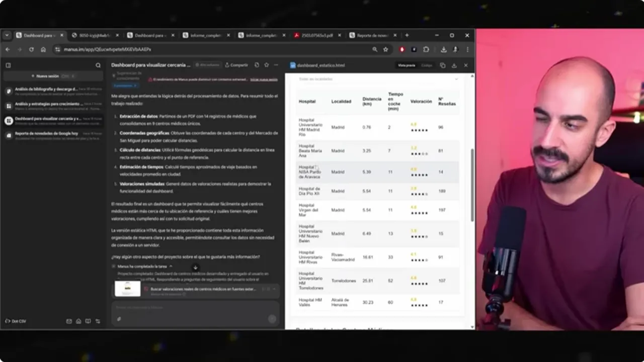Click the Valoración column header
The width and height of the screenshot is (644, 362).
pos(421,102)
